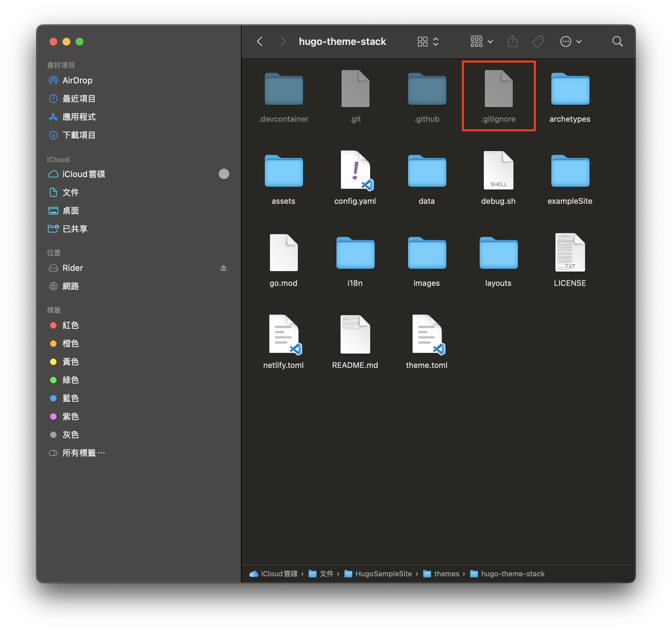Click hugo-theme-stack in the path bar
The width and height of the screenshot is (672, 631).
(x=507, y=574)
